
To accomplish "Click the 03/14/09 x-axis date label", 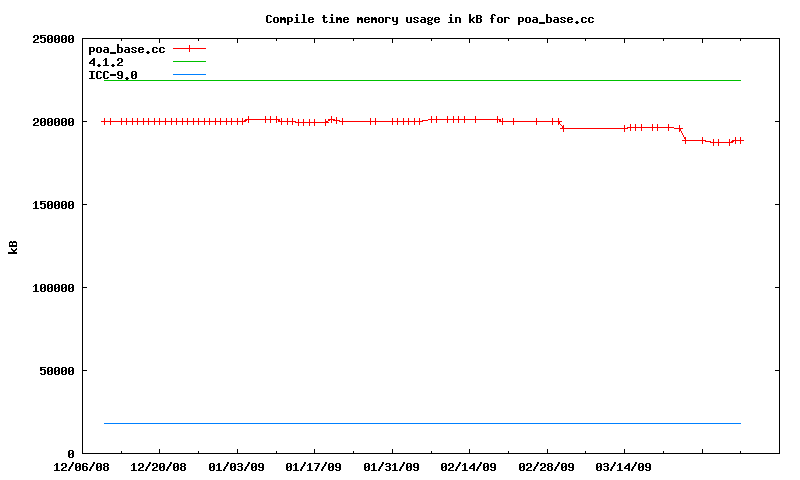I will coord(623,467).
